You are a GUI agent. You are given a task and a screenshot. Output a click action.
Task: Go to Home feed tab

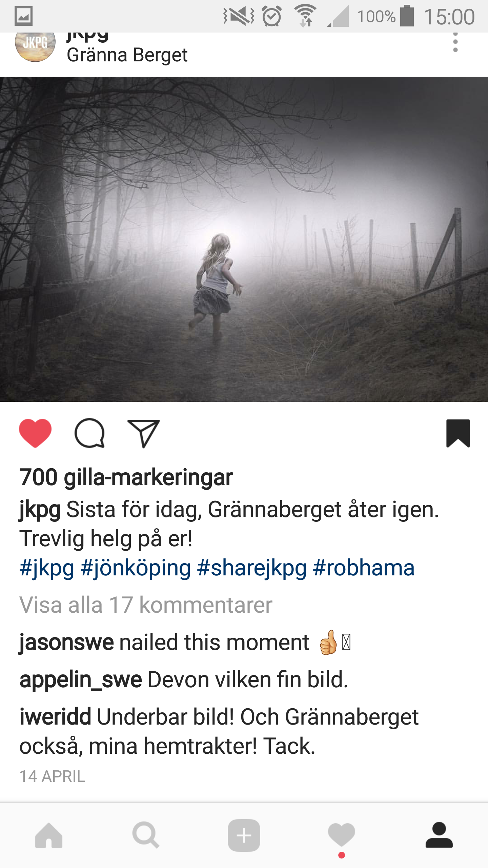click(x=49, y=835)
